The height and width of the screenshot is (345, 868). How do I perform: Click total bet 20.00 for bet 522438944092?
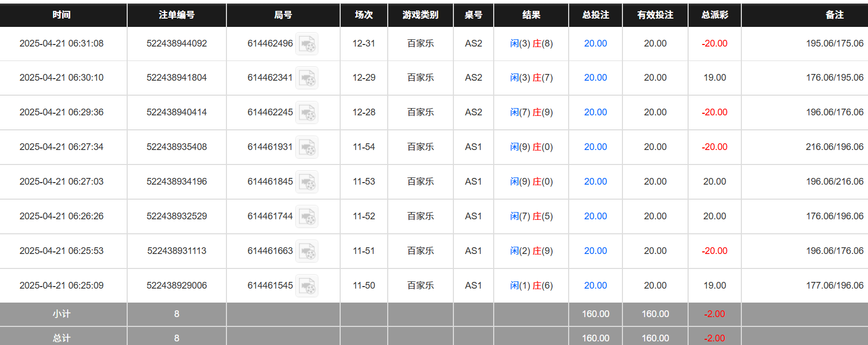(595, 43)
